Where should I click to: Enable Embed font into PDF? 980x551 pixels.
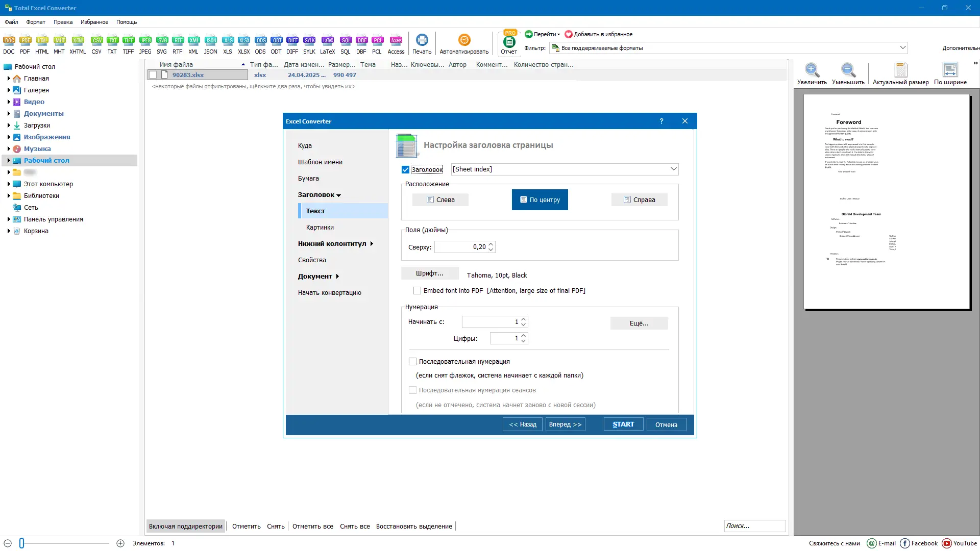(418, 290)
